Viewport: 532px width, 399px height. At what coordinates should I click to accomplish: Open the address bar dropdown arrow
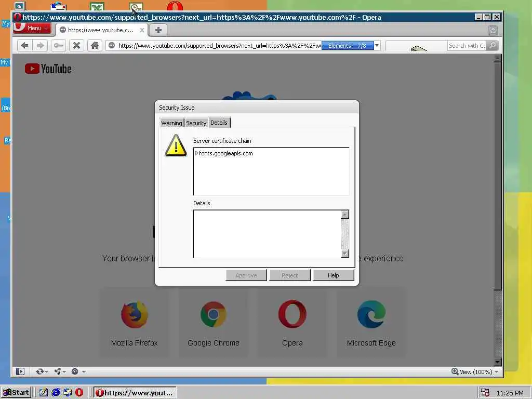tap(377, 46)
